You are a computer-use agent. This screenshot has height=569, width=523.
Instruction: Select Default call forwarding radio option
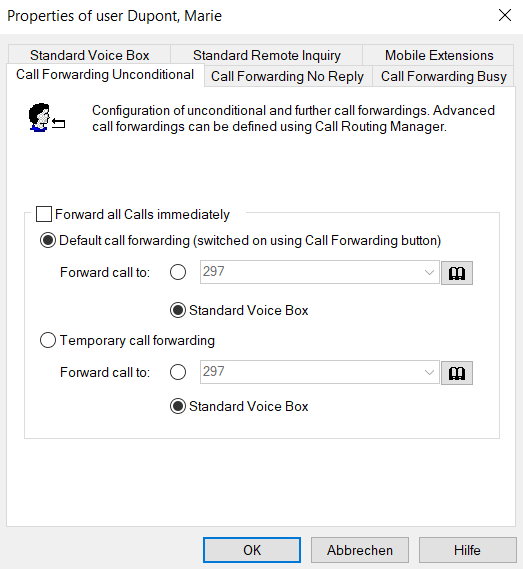(48, 240)
